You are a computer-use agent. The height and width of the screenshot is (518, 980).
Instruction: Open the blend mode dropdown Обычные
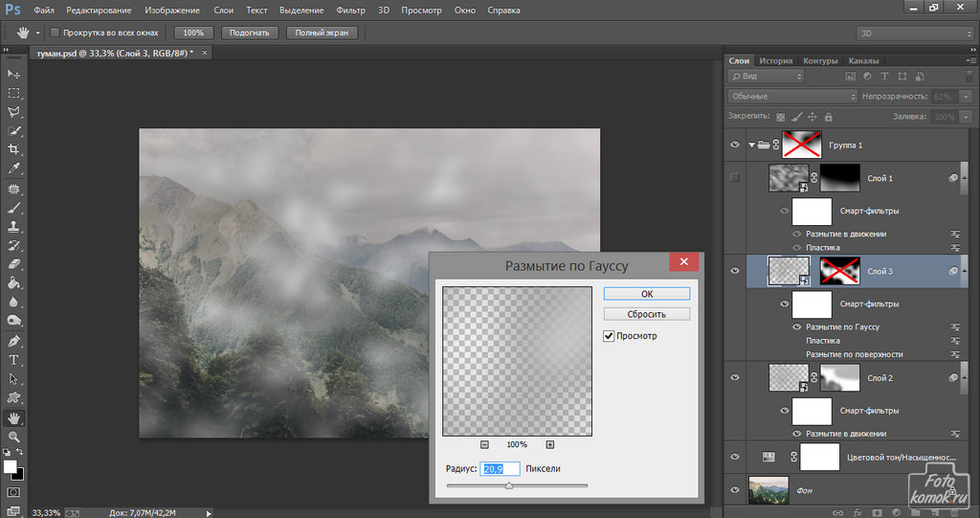coord(792,97)
